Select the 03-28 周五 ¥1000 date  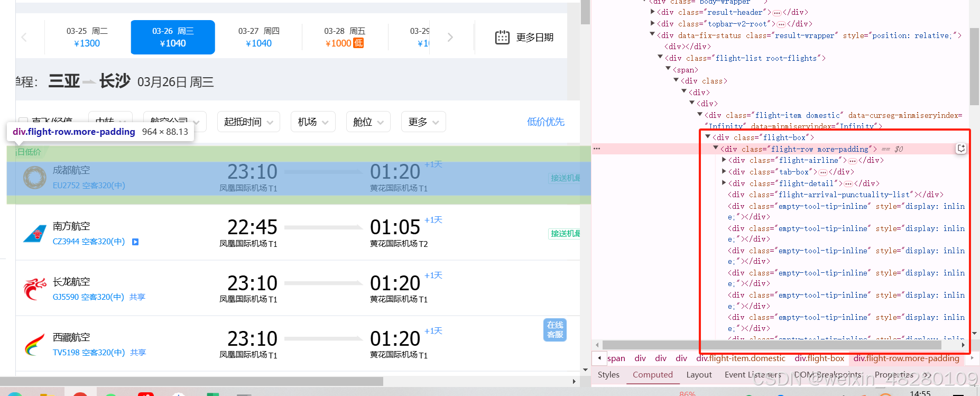pyautogui.click(x=345, y=37)
